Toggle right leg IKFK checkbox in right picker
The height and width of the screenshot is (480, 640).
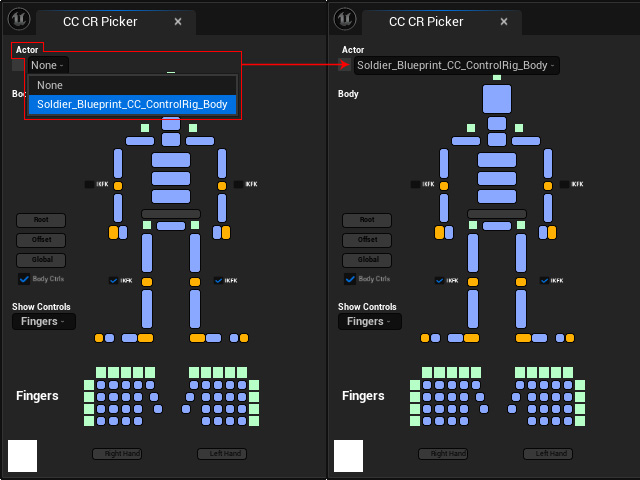click(x=439, y=280)
